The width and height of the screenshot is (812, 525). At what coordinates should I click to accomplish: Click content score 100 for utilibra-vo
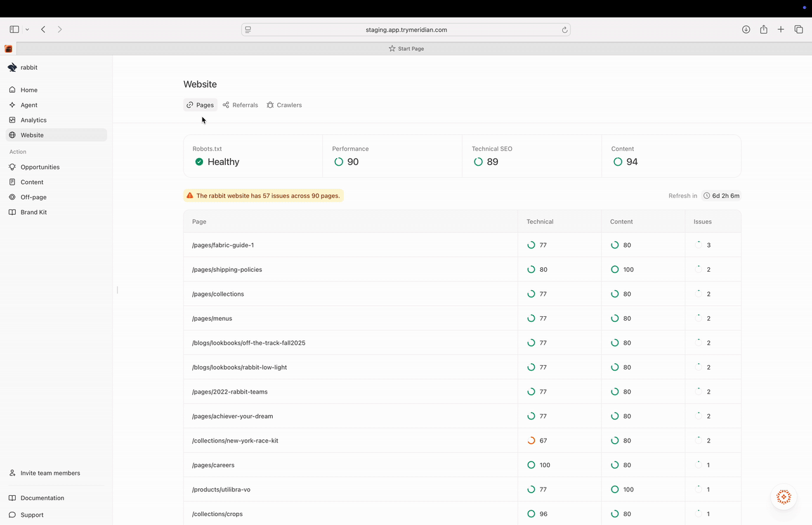622,489
